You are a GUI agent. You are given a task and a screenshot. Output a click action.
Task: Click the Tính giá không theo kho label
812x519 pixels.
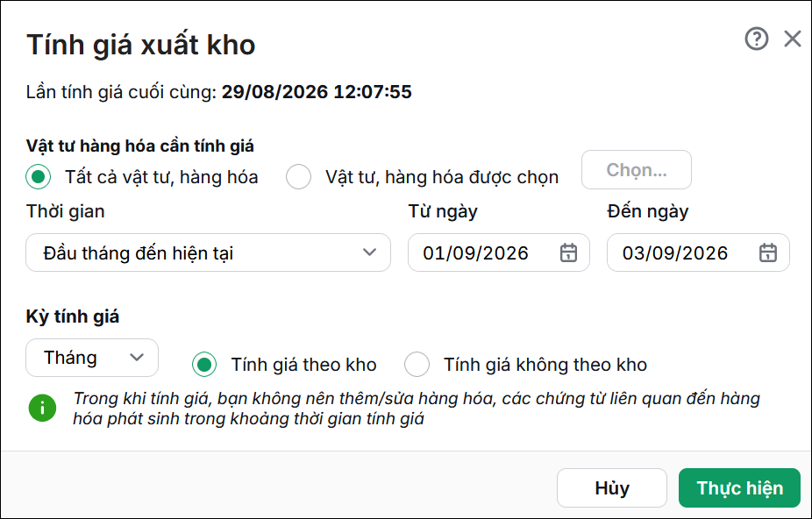tap(545, 365)
